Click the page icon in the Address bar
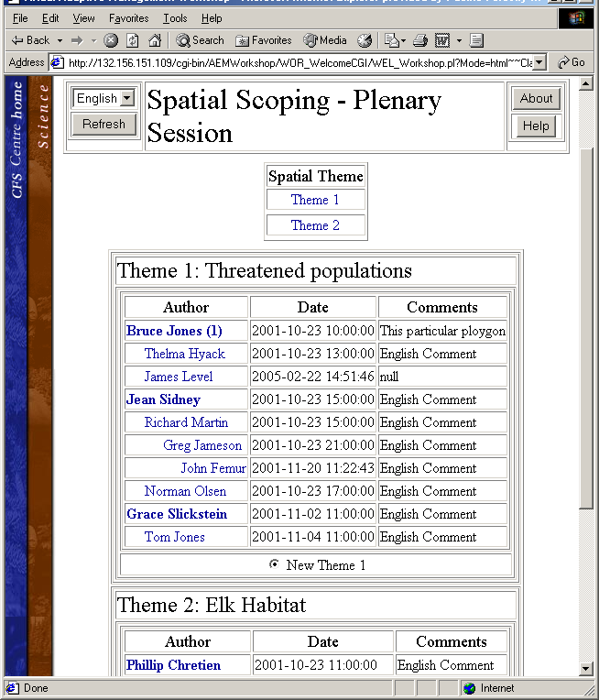This screenshot has width=599, height=700. coord(57,63)
